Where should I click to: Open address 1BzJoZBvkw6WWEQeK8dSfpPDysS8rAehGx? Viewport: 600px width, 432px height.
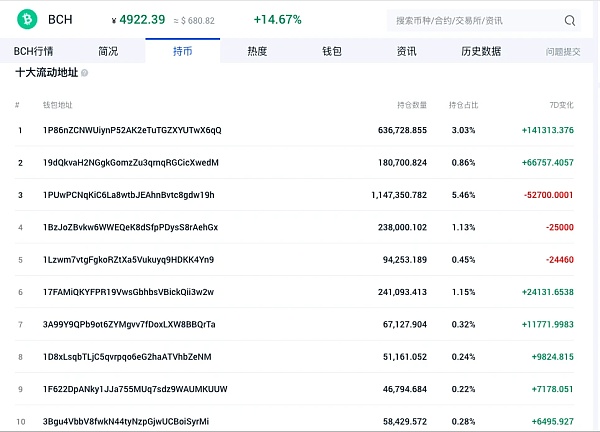tap(130, 227)
